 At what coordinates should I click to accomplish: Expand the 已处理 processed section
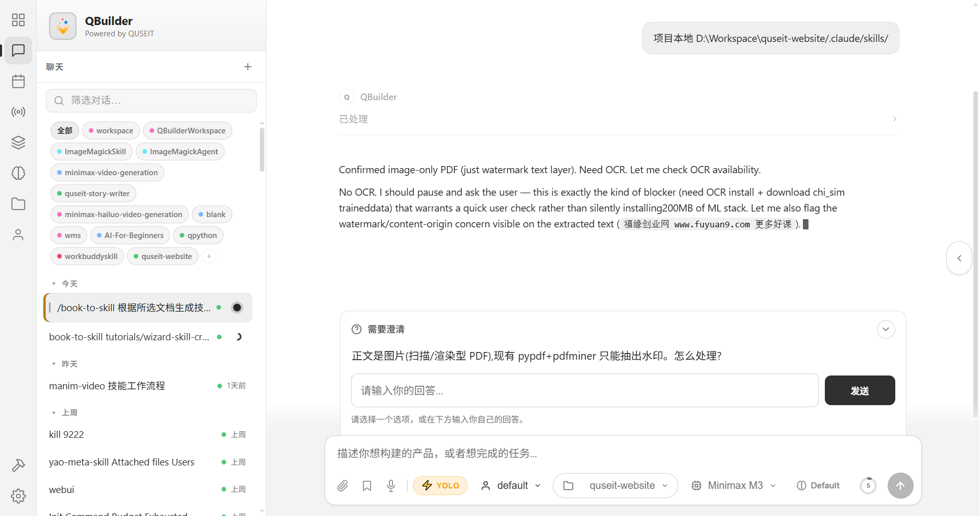point(619,119)
